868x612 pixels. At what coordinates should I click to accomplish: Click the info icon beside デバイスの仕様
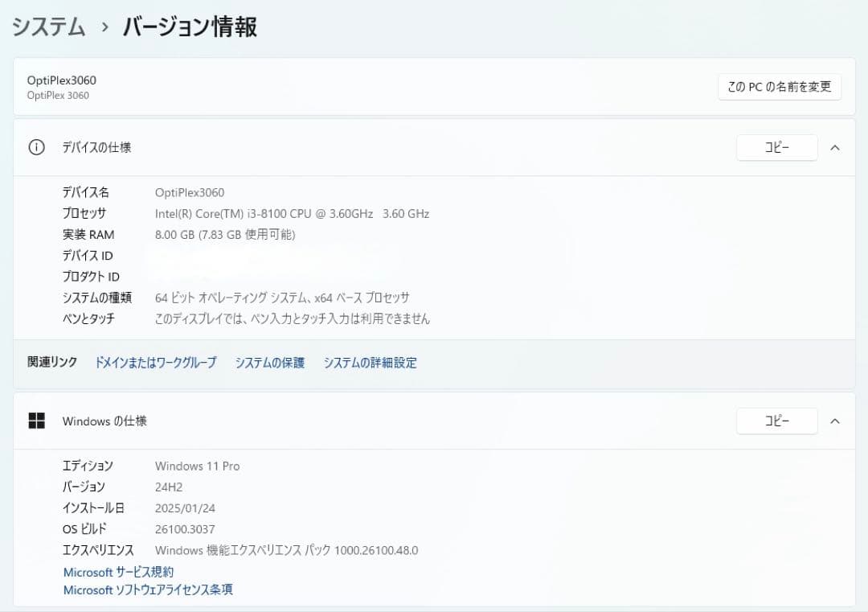[x=36, y=147]
